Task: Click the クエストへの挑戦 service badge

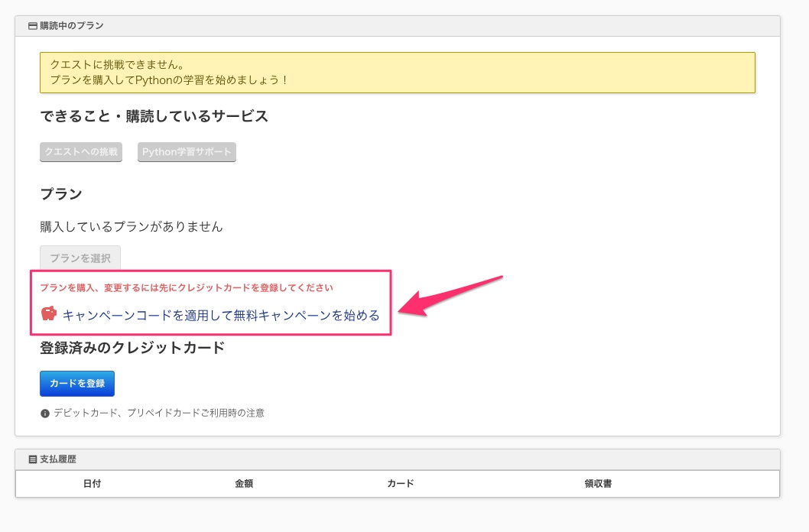Action: click(x=81, y=152)
